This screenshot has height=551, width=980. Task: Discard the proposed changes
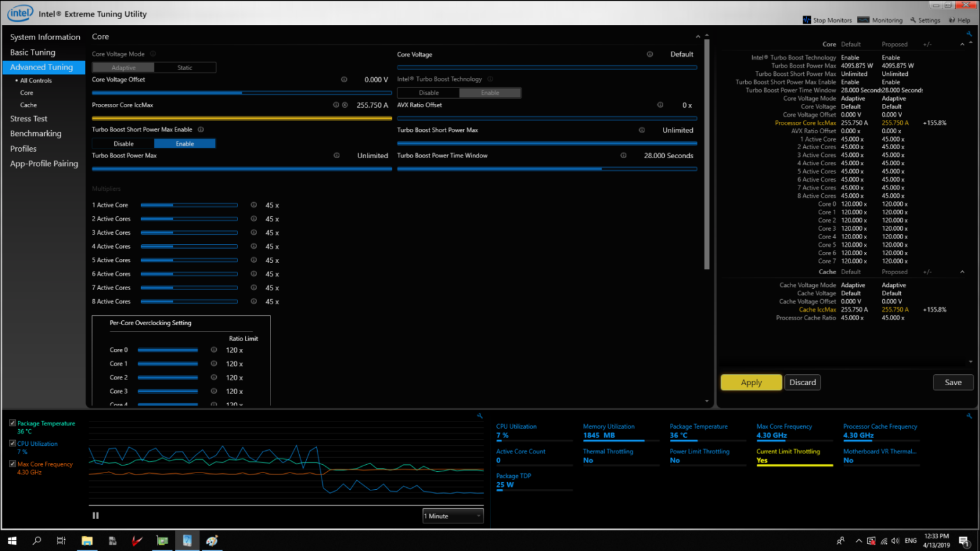(802, 382)
